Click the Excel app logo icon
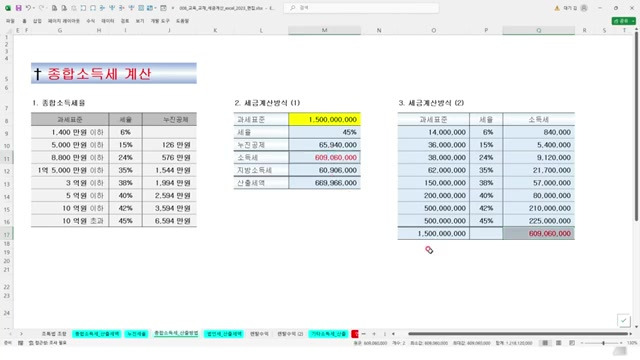This screenshot has height=360, width=640. click(x=8, y=8)
